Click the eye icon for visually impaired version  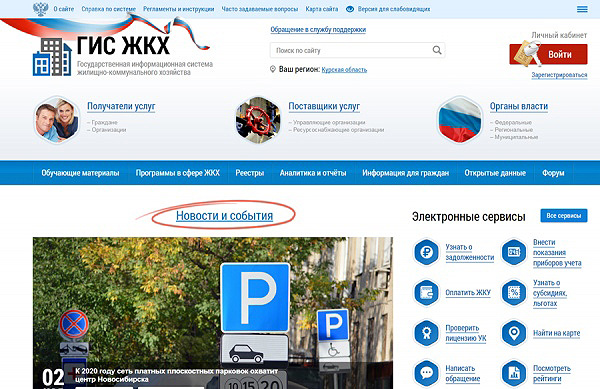click(x=350, y=9)
